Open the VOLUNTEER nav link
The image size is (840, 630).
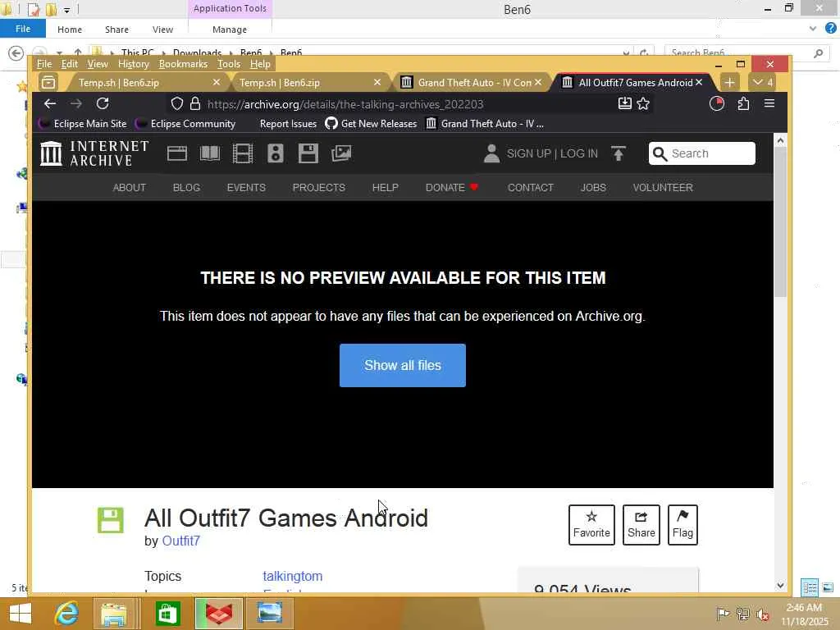tap(663, 188)
